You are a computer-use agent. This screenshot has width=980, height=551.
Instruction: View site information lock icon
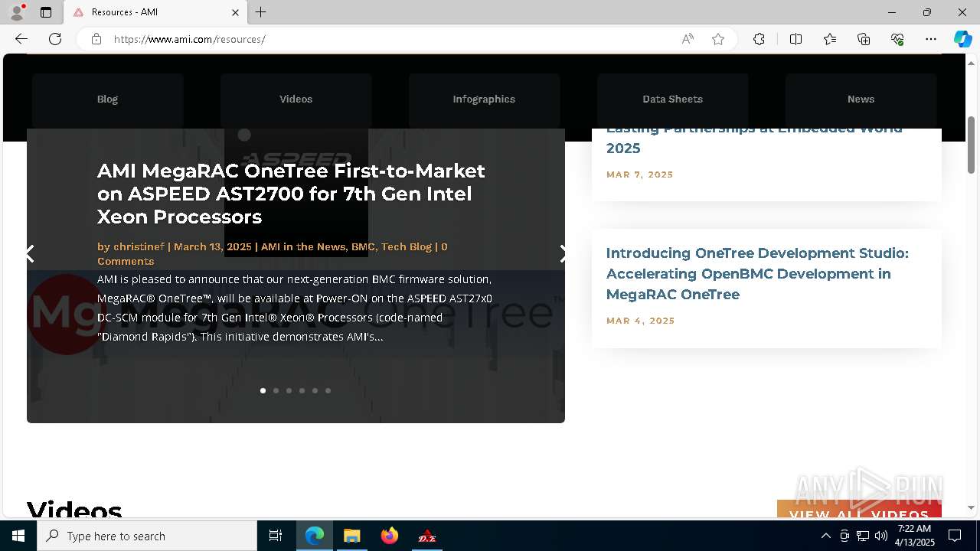[x=96, y=39]
